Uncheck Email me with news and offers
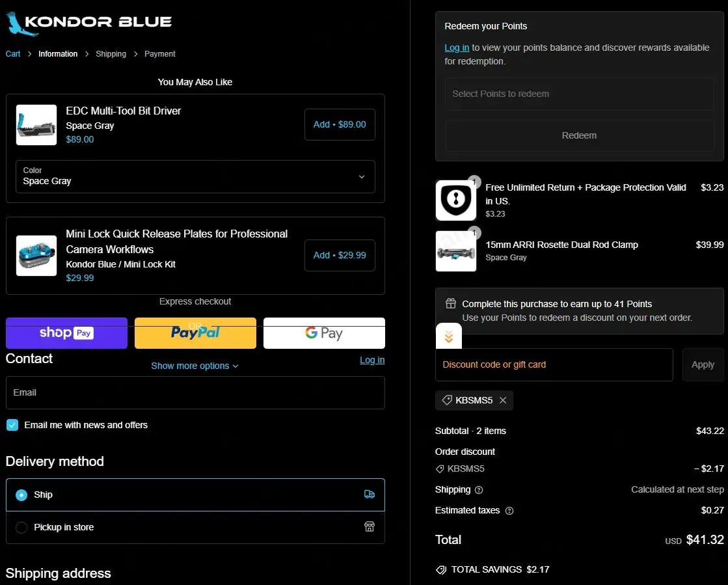Screen dimensions: 728x585 12,425
